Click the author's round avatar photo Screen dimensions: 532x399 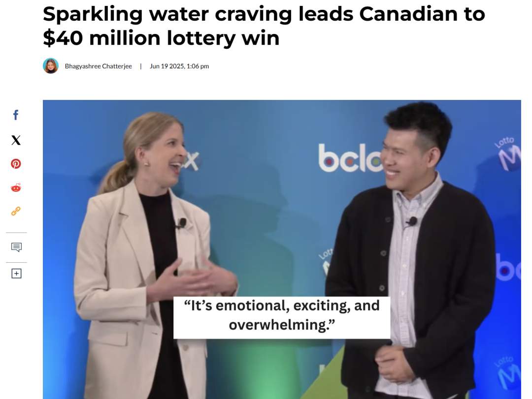click(51, 66)
